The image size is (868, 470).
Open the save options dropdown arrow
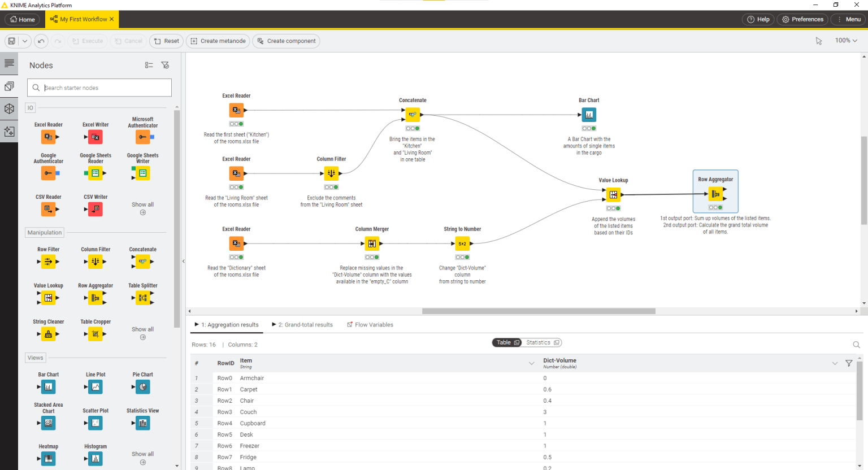[x=25, y=41]
